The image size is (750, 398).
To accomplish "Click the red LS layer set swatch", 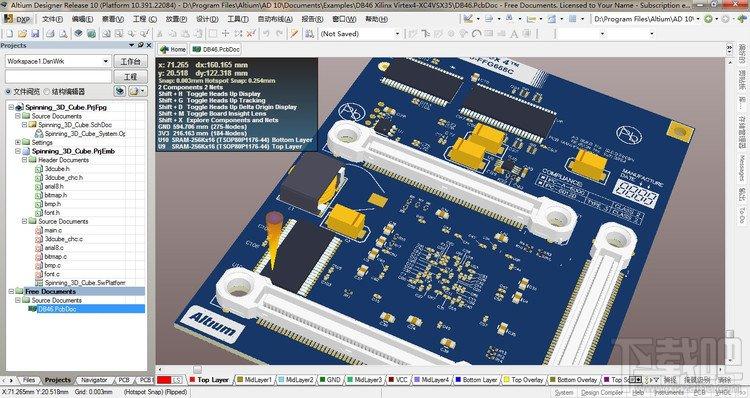I will (x=164, y=380).
